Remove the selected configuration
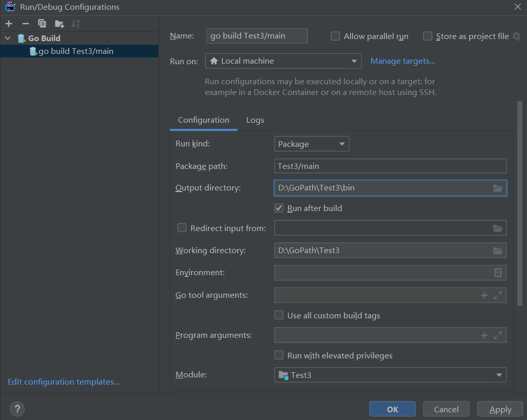 [x=26, y=24]
